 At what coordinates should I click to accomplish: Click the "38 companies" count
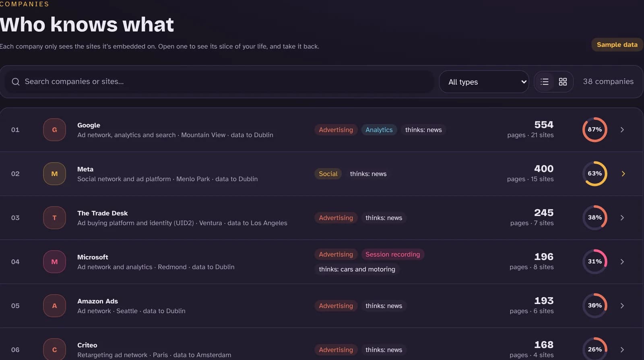pyautogui.click(x=608, y=82)
